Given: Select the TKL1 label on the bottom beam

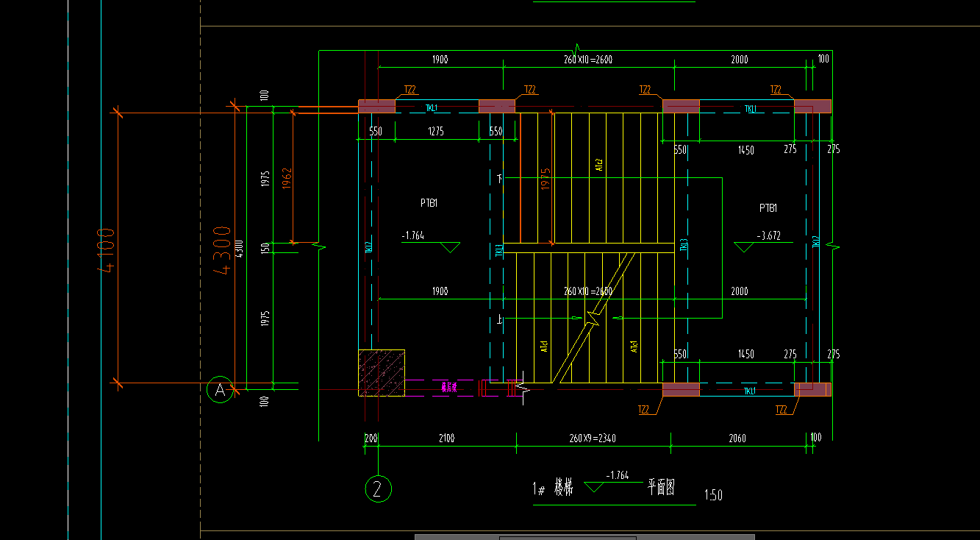Looking at the screenshot, I should 750,391.
